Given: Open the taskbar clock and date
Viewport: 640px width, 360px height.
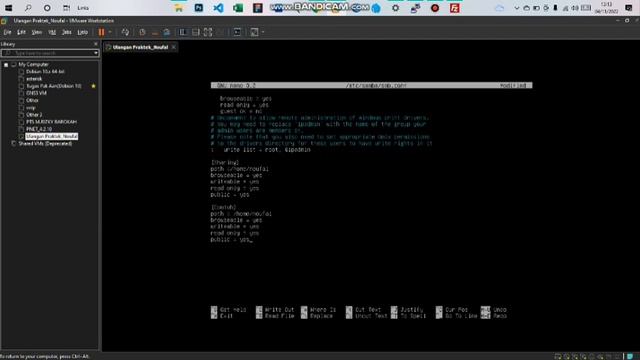Looking at the screenshot, I should pos(607,8).
